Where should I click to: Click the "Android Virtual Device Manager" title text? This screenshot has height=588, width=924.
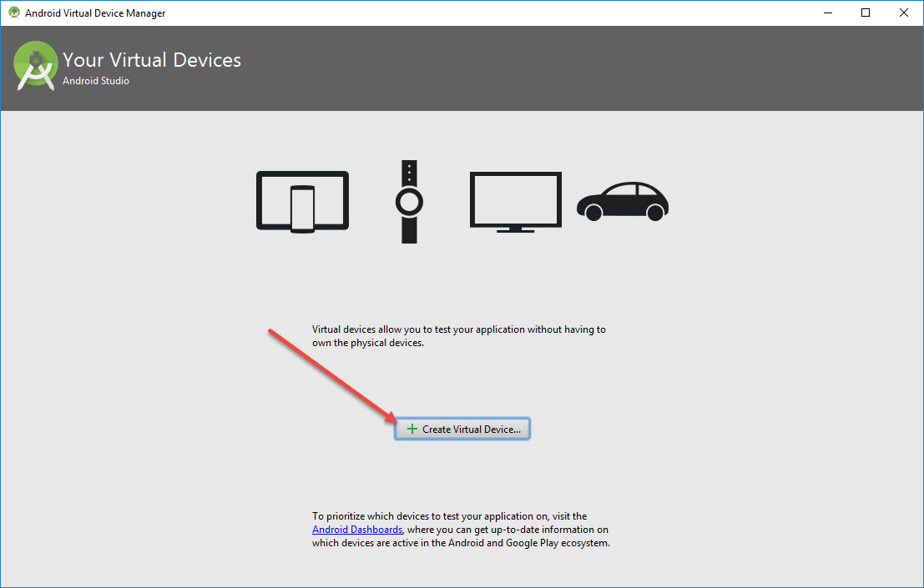[95, 13]
